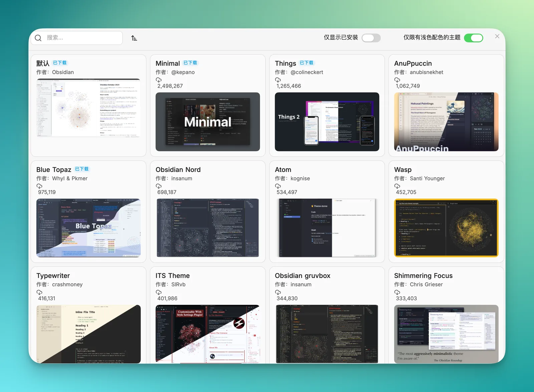Click the 已下载 badge beside Things
This screenshot has width=534, height=392.
click(x=306, y=63)
